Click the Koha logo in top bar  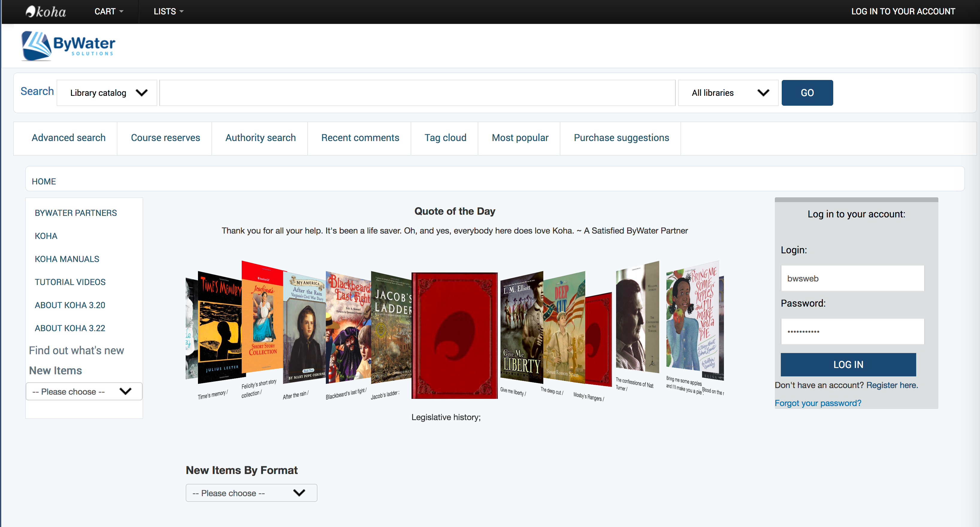point(46,11)
